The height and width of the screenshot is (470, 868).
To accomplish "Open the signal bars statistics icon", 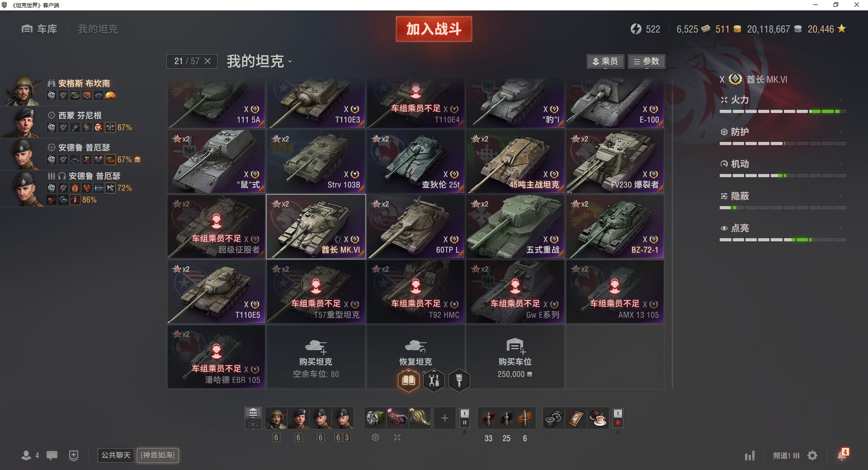I will click(750, 456).
